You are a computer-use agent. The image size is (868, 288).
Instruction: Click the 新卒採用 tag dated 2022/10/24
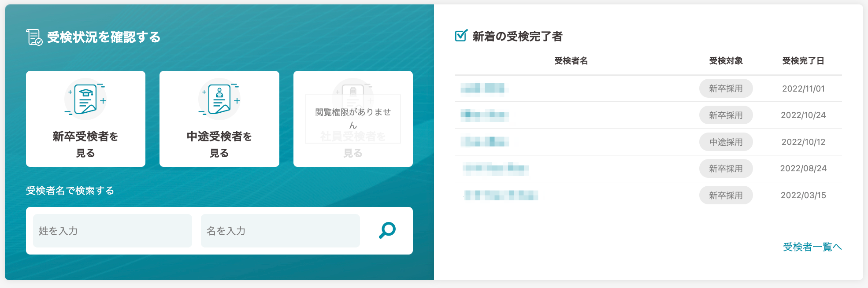[x=726, y=115]
